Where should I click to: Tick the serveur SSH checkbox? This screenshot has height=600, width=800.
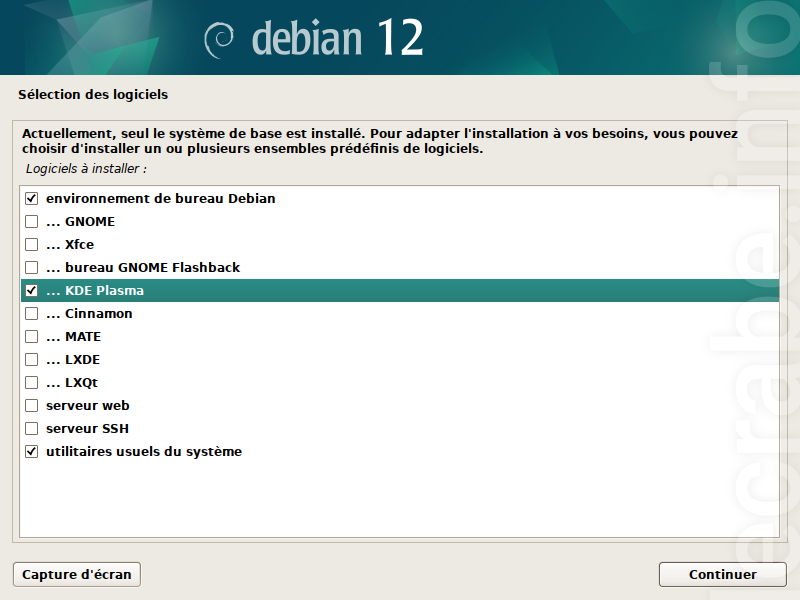coord(32,428)
